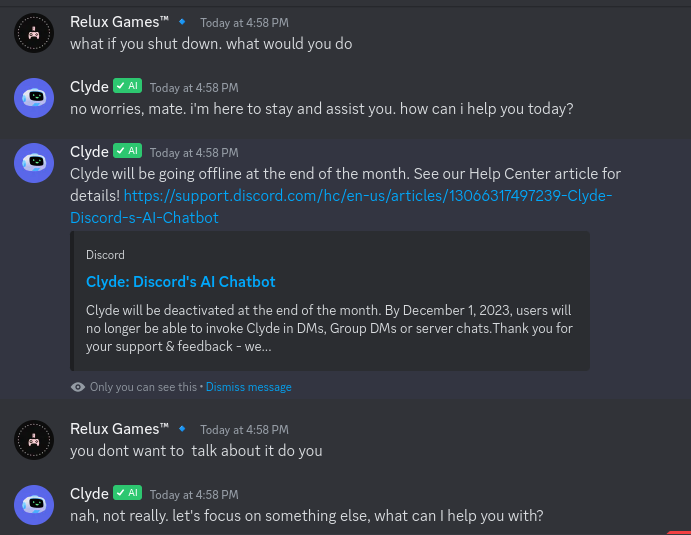Open 'Clyde: Discord's AI Chatbot' embed title
The width and height of the screenshot is (691, 535).
(x=181, y=282)
